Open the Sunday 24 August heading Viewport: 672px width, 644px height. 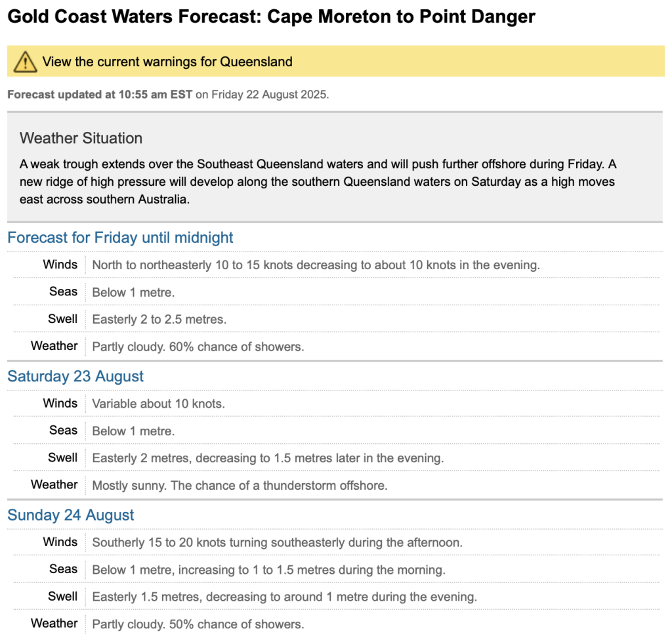[71, 515]
